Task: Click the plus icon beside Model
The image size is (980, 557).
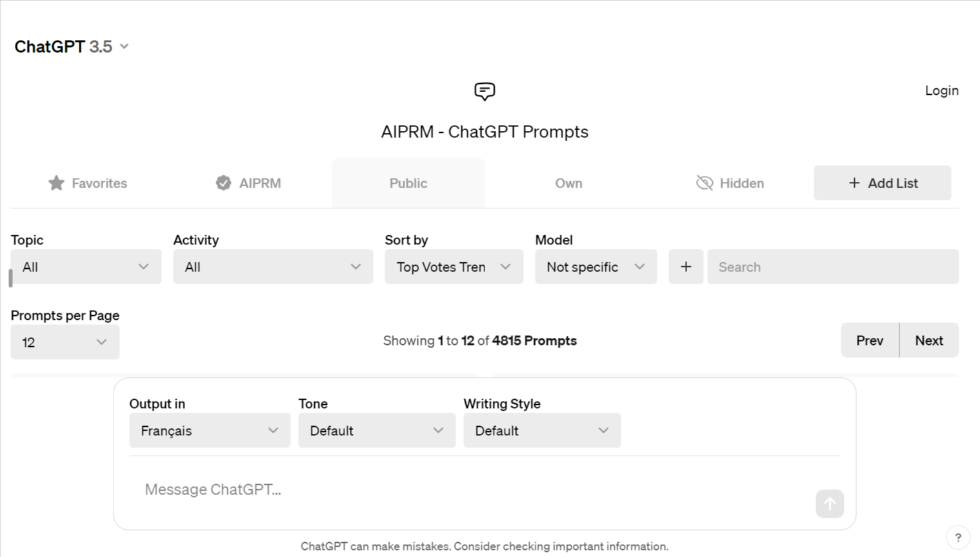Action: 686,267
